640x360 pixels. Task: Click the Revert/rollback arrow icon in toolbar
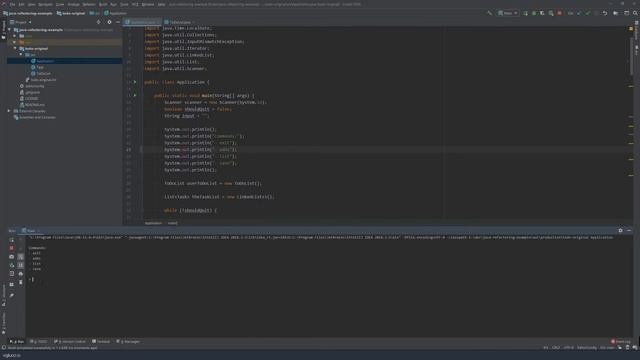(x=605, y=13)
